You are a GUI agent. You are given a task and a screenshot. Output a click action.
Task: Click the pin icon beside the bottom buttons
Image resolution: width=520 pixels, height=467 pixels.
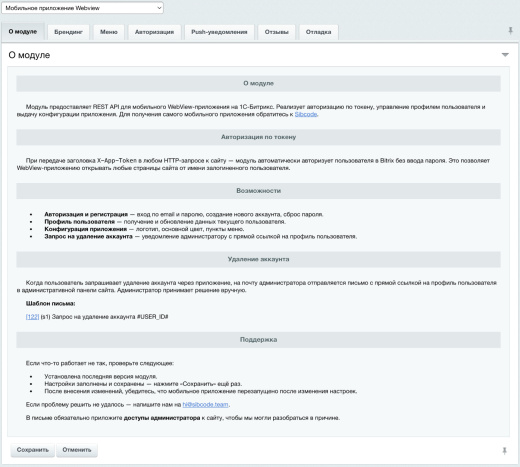[505, 451]
